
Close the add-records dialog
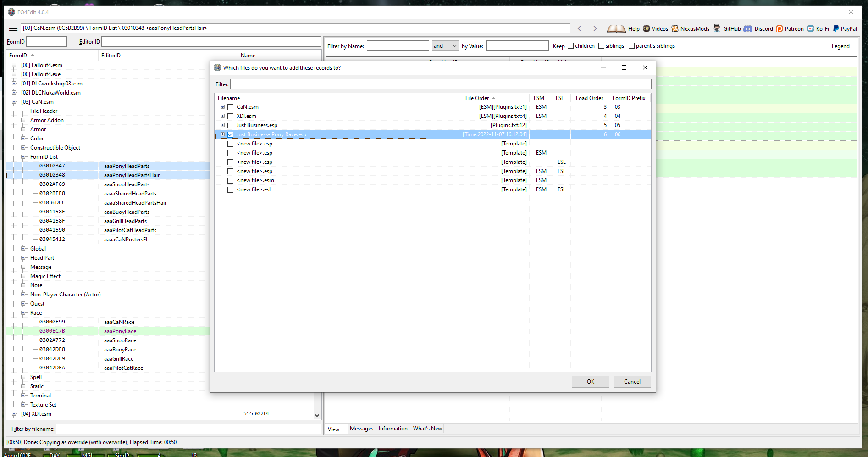pos(645,67)
